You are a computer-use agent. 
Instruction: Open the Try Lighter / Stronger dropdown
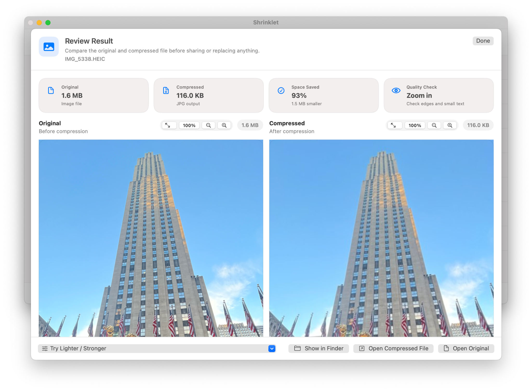click(x=157, y=348)
